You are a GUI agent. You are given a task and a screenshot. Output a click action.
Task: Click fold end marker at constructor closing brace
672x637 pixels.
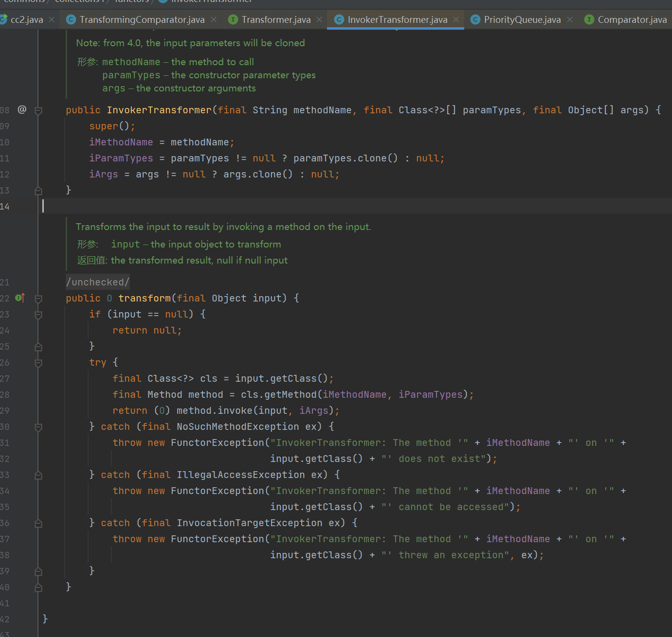[x=38, y=191]
